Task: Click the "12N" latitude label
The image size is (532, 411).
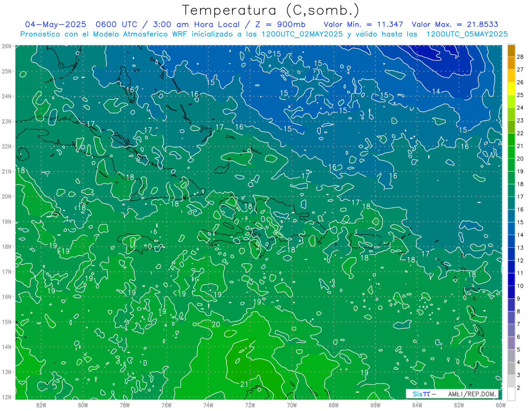Action: 6,396
